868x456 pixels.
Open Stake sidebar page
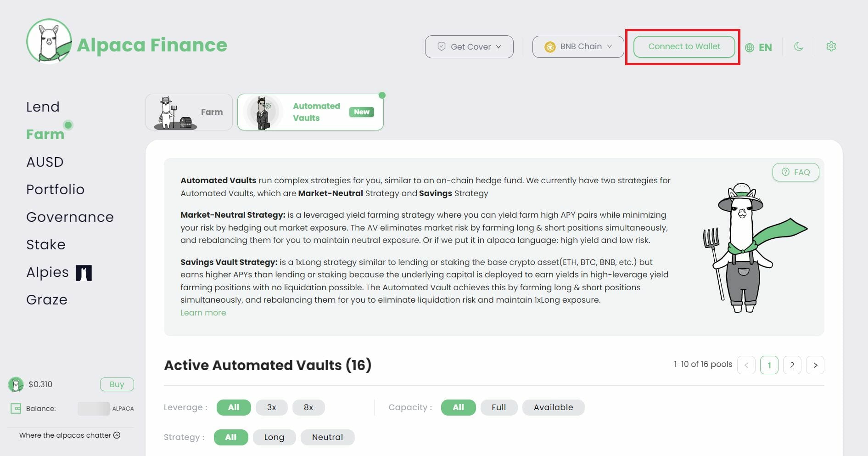click(46, 244)
